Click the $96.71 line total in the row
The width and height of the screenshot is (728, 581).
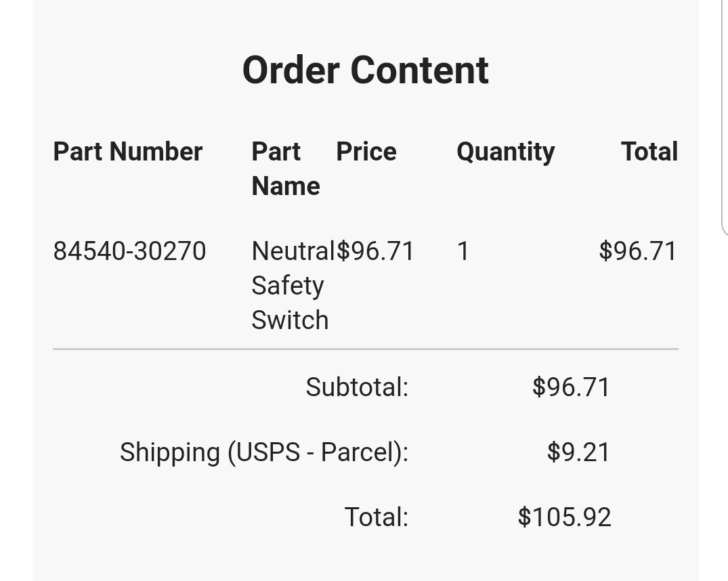point(638,251)
